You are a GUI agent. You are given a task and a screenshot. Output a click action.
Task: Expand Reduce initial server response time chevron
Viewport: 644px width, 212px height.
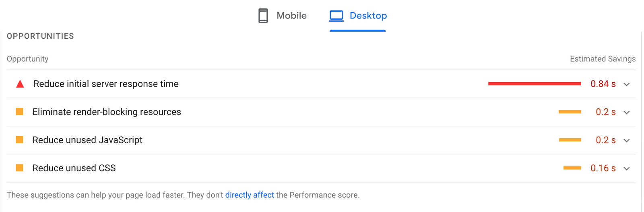627,84
